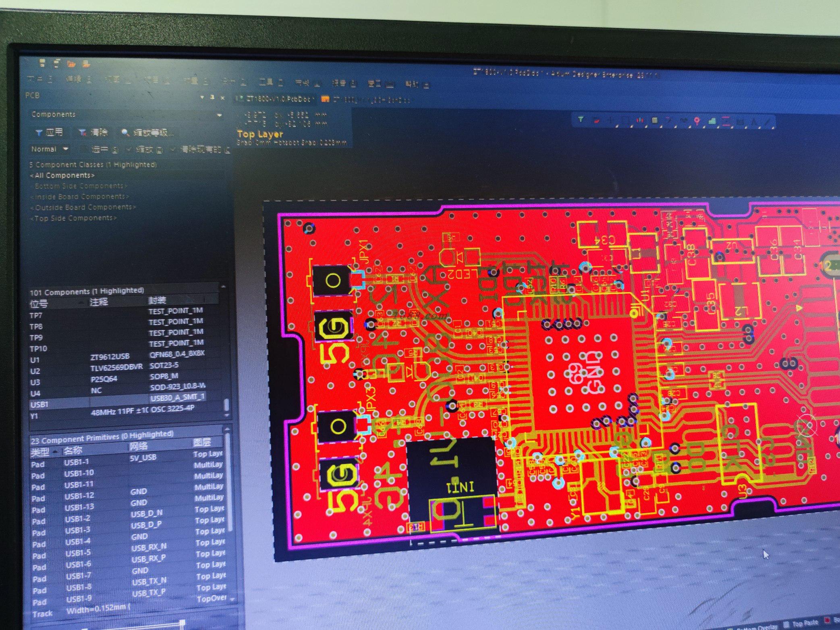Select the Place Via tool

(x=697, y=120)
